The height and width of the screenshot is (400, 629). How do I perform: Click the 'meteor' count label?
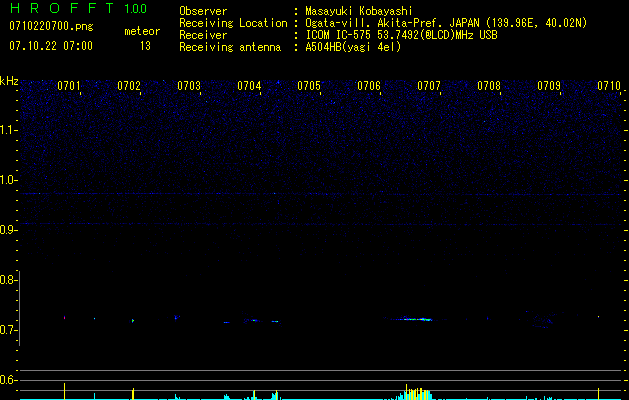pyautogui.click(x=142, y=31)
